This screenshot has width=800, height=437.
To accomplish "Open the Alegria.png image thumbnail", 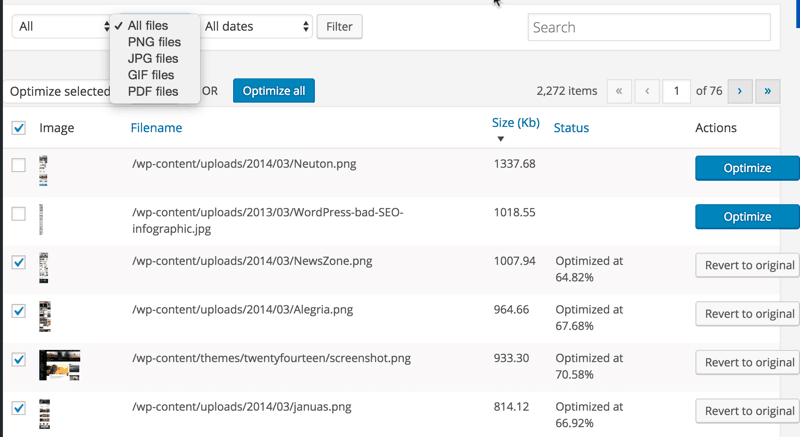I will (44, 314).
